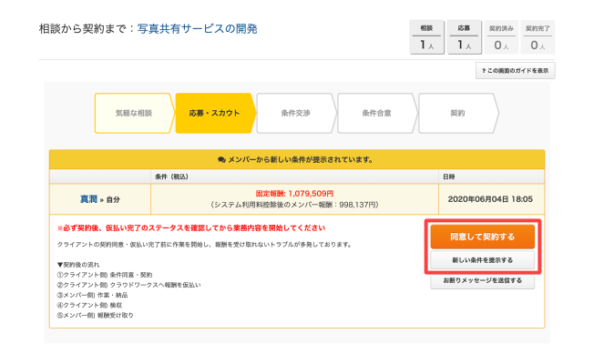Select the 契約済み 0人 counter
Screen dimensions: 594x364
[500, 37]
